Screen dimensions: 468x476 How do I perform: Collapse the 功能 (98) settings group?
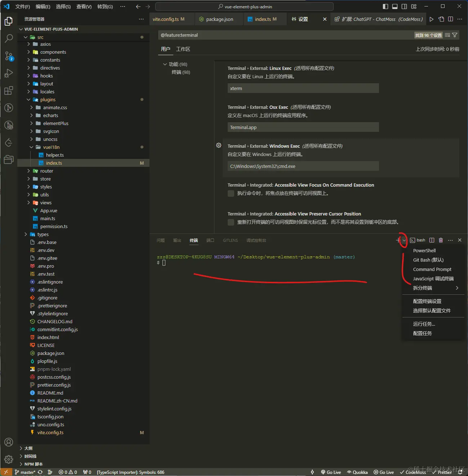point(165,64)
